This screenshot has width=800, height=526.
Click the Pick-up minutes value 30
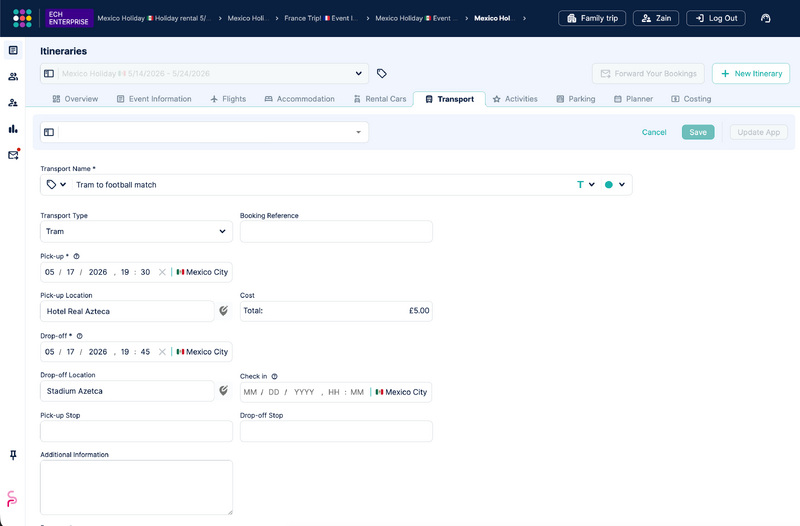click(145, 272)
